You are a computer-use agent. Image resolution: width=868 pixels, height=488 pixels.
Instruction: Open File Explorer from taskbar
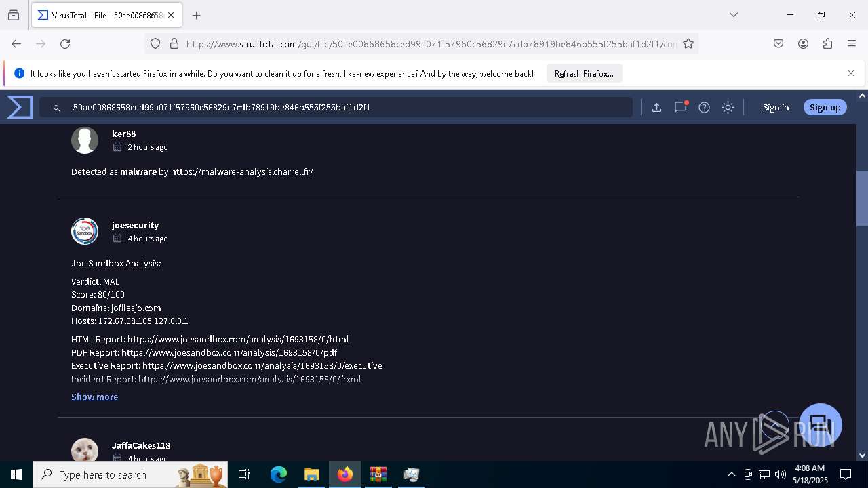click(x=311, y=474)
